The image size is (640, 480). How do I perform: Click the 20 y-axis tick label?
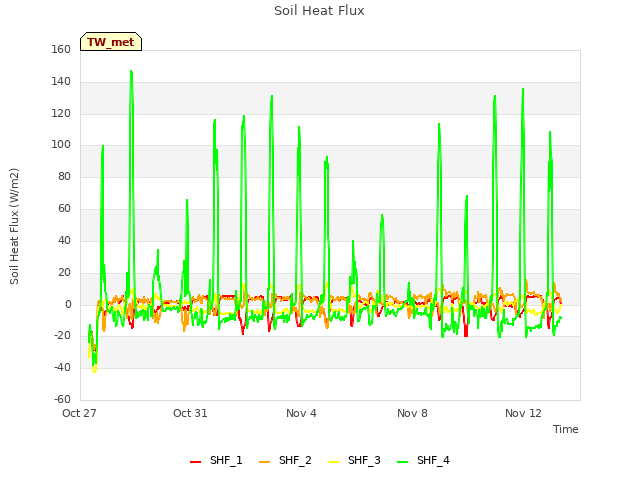click(64, 272)
